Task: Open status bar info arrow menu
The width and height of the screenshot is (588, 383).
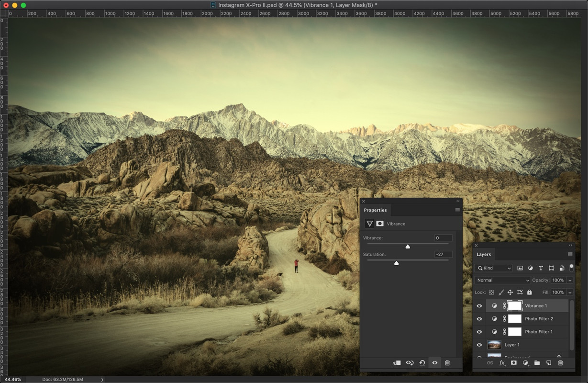Action: [102, 379]
